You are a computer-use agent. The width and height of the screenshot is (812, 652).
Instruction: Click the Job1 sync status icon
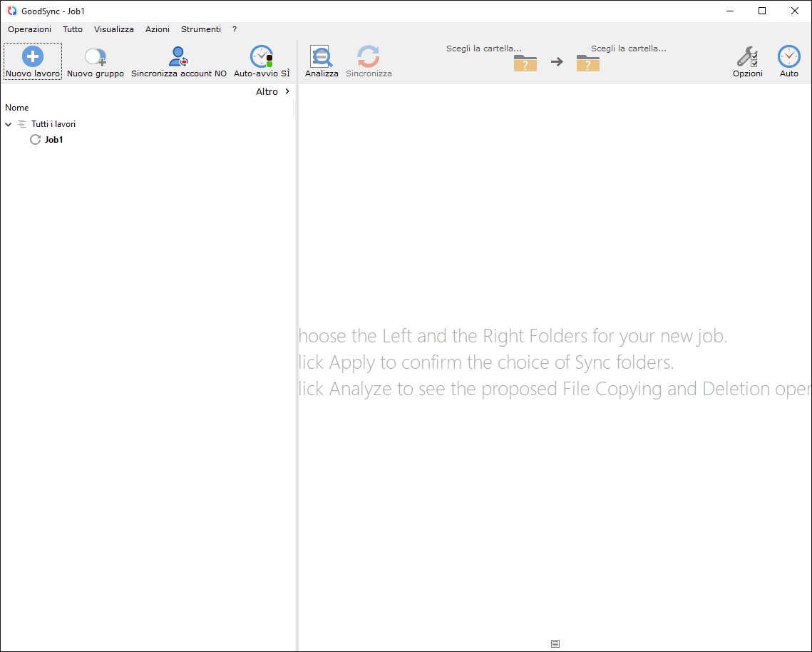click(x=35, y=139)
